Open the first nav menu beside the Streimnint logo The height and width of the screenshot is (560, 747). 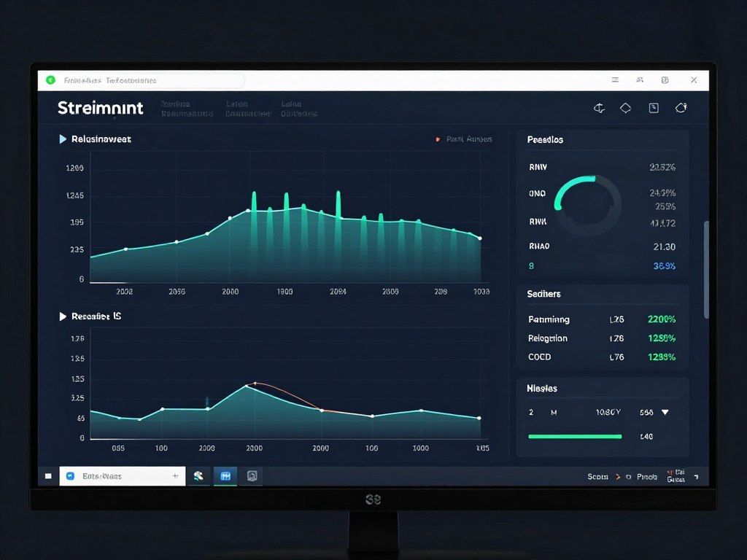(187, 109)
